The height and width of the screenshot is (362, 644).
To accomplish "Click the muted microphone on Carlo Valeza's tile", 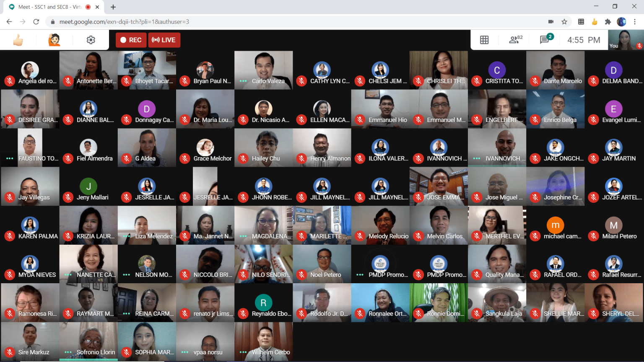I will (x=243, y=80).
